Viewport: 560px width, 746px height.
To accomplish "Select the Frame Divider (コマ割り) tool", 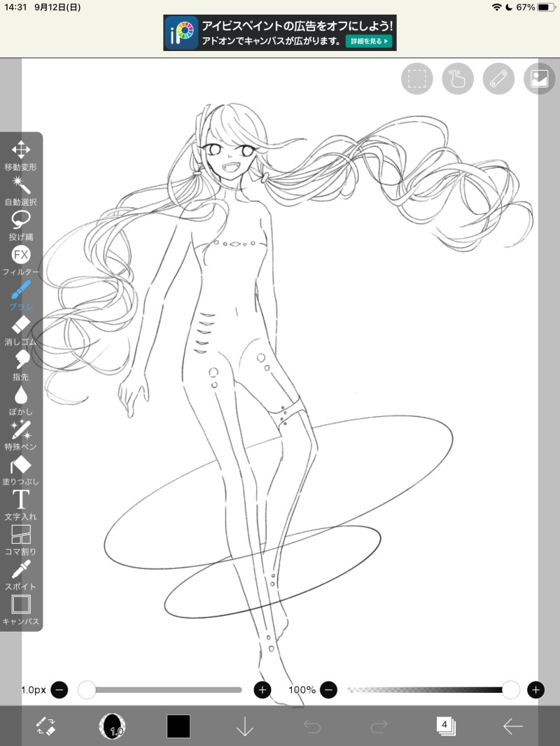I will tap(21, 540).
